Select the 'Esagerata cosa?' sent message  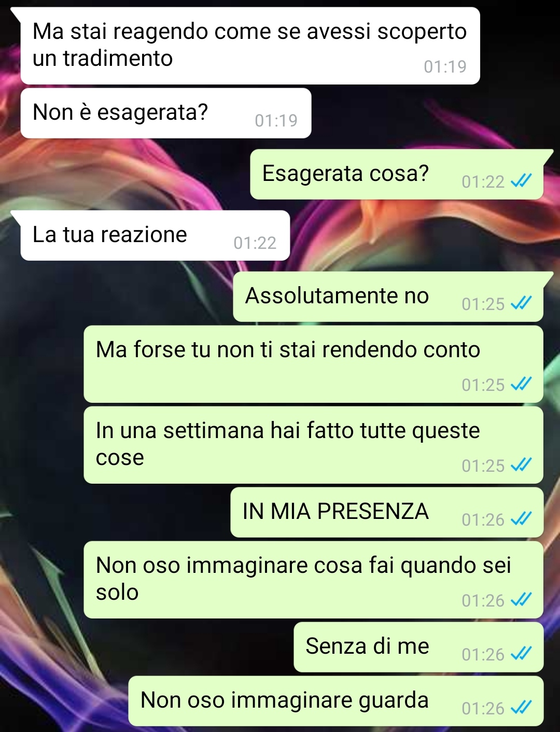tap(397, 174)
